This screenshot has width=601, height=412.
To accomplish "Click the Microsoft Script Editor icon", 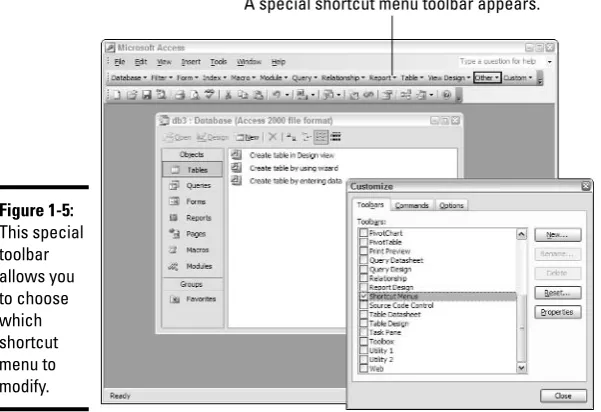I will pyautogui.click(x=369, y=95).
